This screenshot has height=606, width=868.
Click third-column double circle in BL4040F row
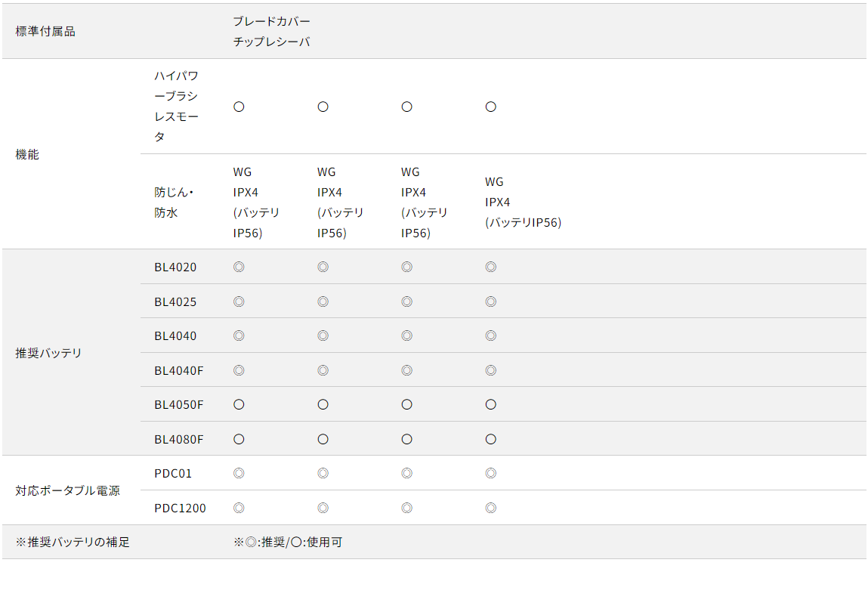pos(407,370)
